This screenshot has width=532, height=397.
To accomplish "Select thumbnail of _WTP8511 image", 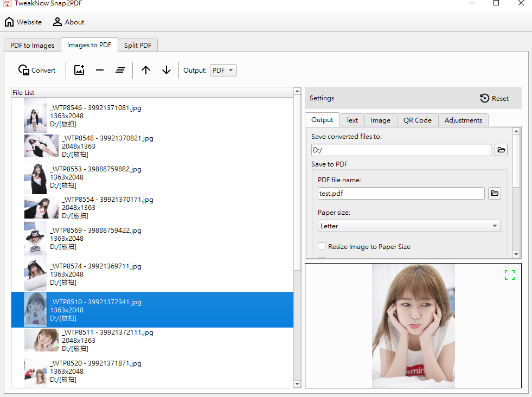I will click(41, 340).
